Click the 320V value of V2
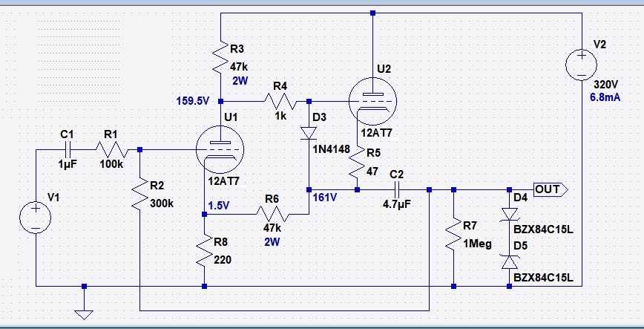This screenshot has height=329, width=644. [606, 85]
